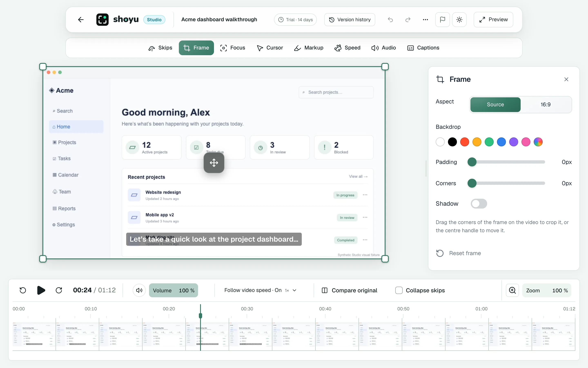
Task: Open the Captions tab
Action: pyautogui.click(x=423, y=48)
